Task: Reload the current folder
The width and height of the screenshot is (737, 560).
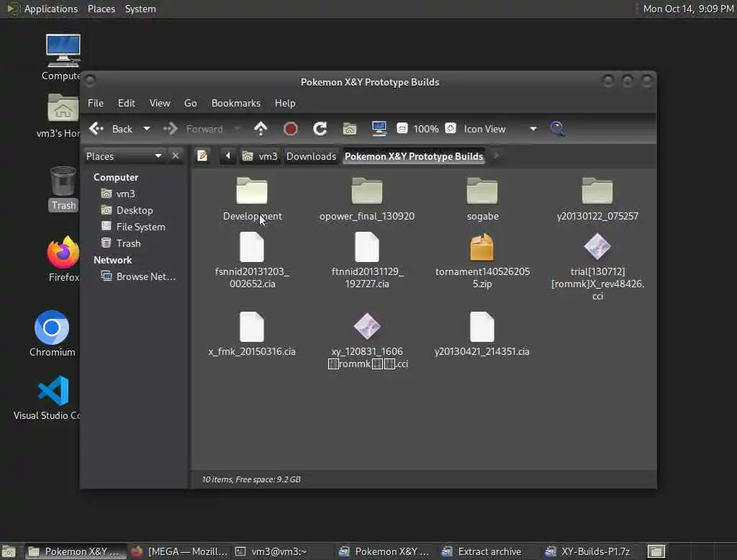Action: click(320, 129)
